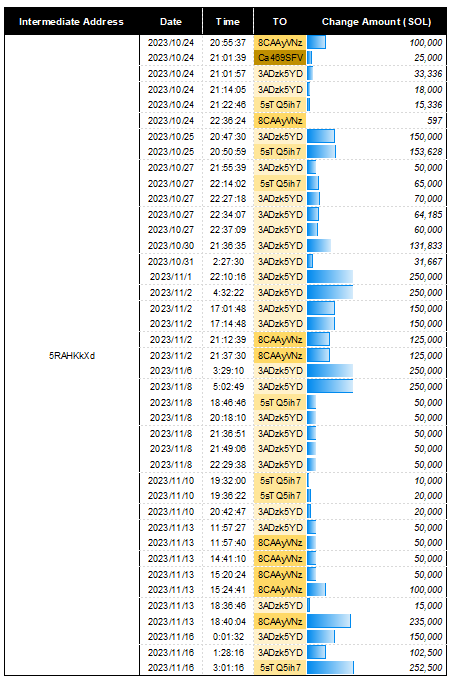
Task: Select the 5RAHKkXd intermediate address cell
Action: click(72, 355)
